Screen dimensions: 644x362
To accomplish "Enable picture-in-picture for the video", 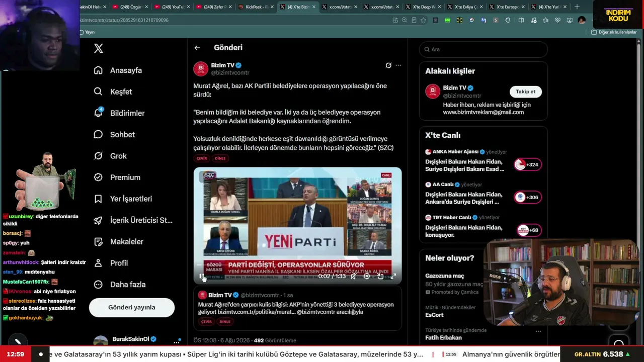I will point(380,276).
